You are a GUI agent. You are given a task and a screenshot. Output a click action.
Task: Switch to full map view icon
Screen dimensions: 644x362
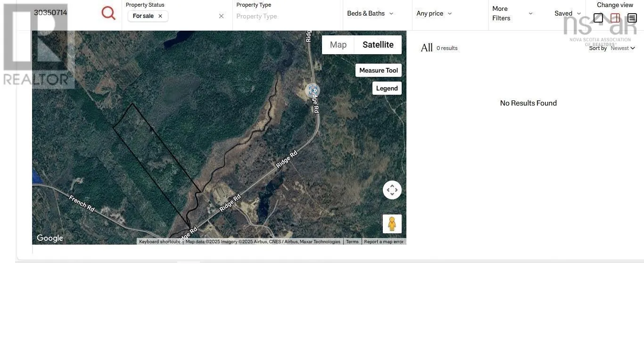[x=598, y=18]
